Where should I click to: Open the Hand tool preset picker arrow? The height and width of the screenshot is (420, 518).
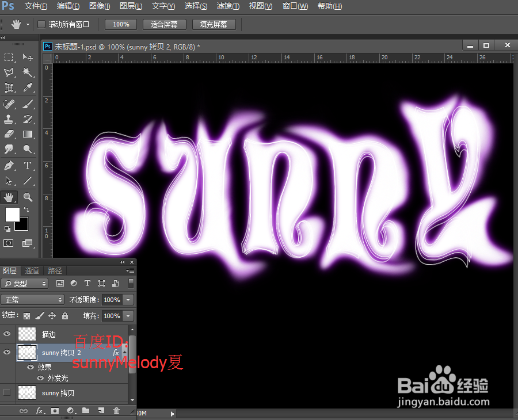coord(28,24)
